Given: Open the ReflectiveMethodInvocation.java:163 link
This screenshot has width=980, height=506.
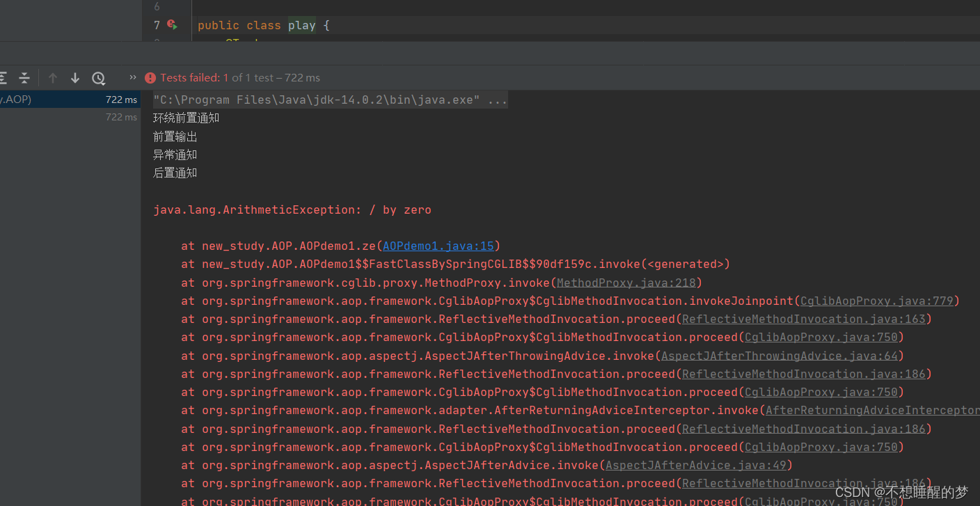Looking at the screenshot, I should 804,319.
